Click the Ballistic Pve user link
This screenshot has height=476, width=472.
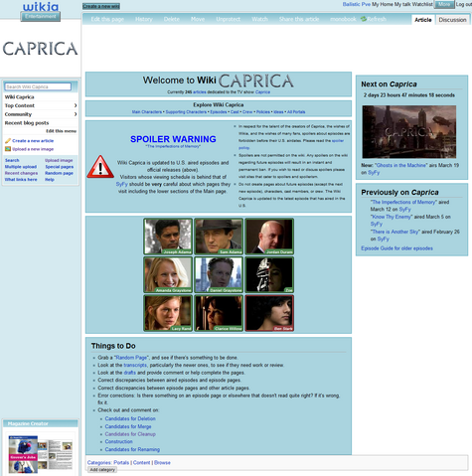[357, 4]
